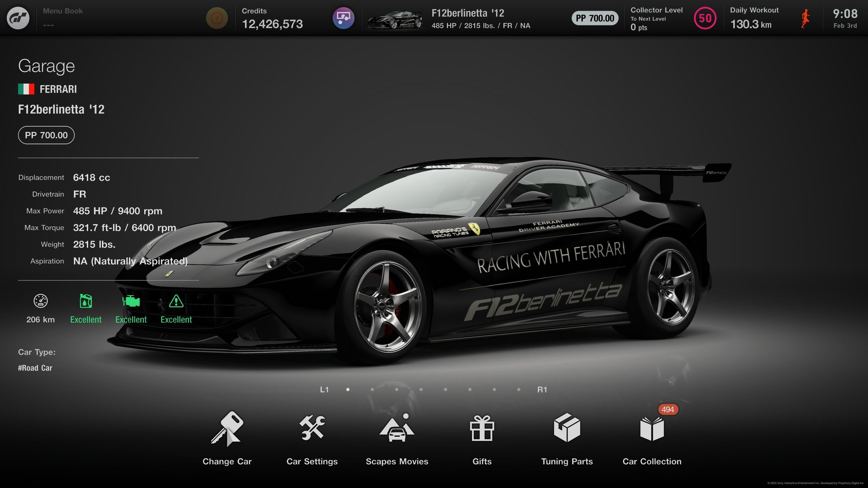Click the PP 700.00 pill under car name
Screen dimensions: 868x488
46,135
